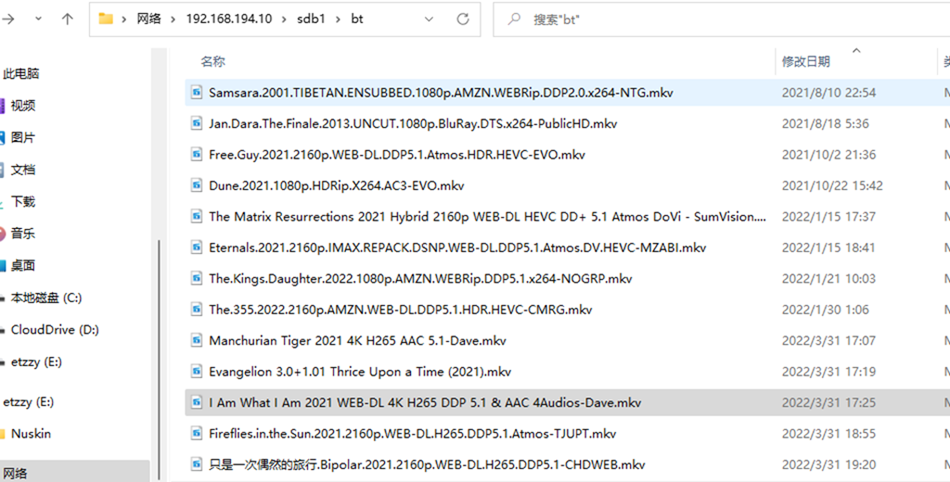Image resolution: width=950 pixels, height=482 pixels.
Task: Click the Dune.2021 mkv file icon
Action: [x=196, y=185]
